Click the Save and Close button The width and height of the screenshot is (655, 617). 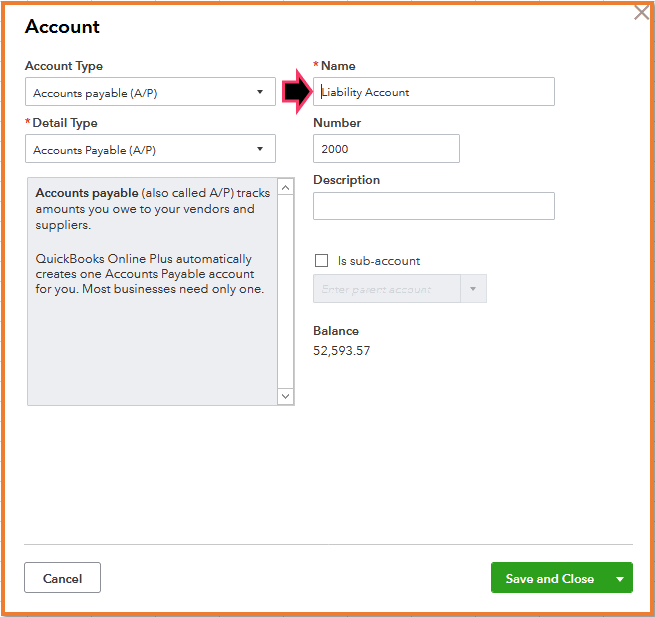pos(549,579)
